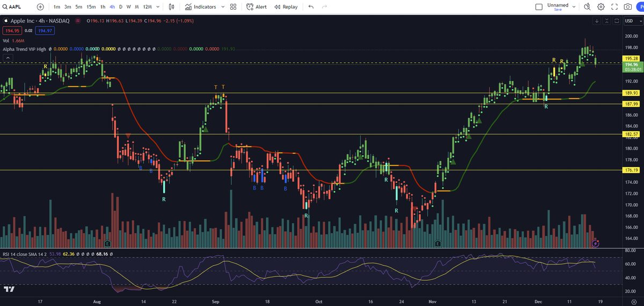The image size is (644, 306).
Task: Click the purple lightning icon on chart
Action: [x=595, y=243]
